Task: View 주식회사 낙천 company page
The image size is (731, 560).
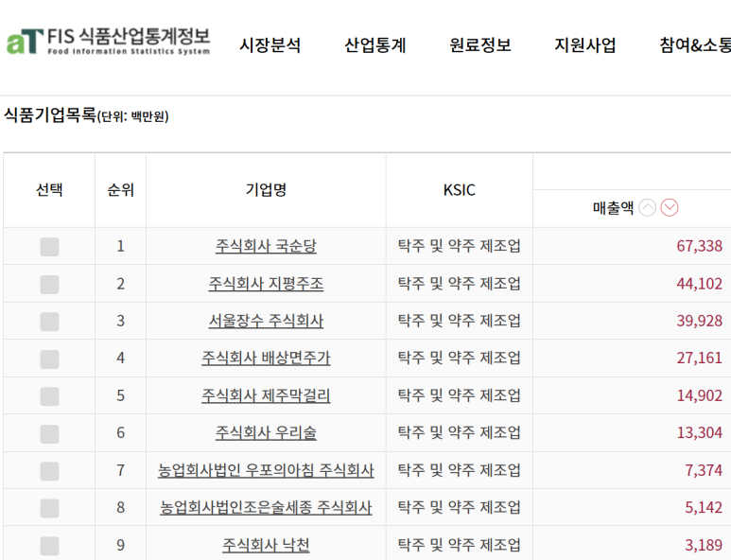Action: (x=266, y=545)
